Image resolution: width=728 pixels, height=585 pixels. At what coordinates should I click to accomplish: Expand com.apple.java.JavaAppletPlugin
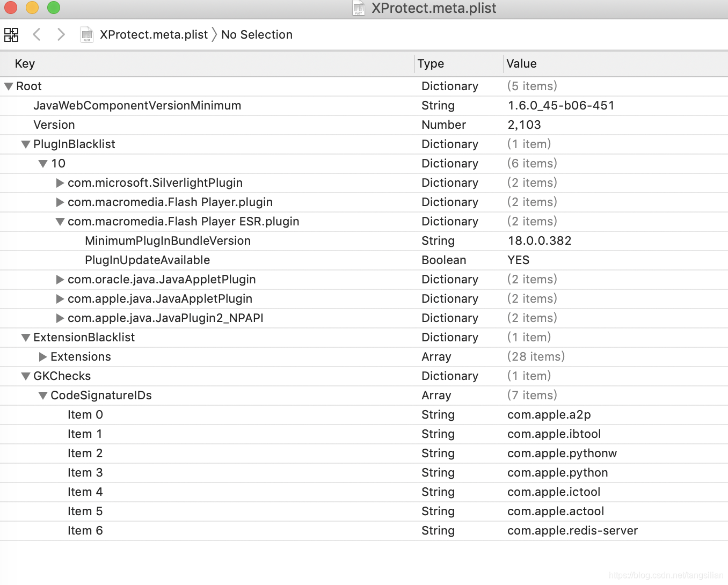click(x=60, y=299)
